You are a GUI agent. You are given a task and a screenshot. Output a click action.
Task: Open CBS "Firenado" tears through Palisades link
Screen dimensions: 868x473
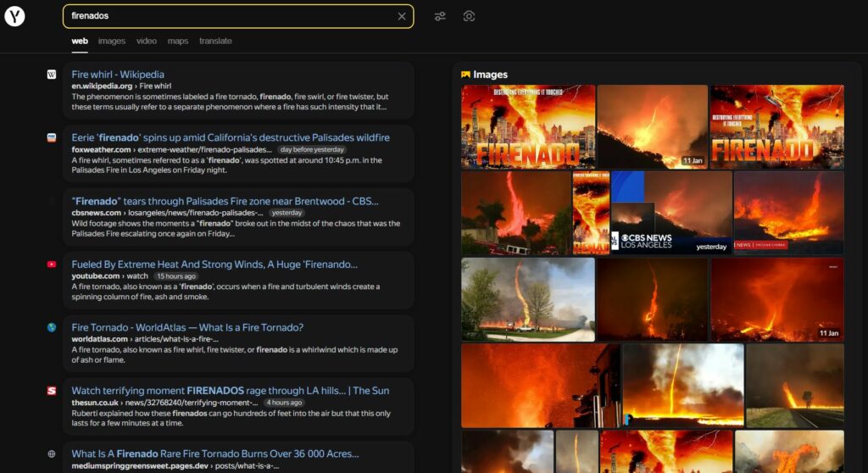pyautogui.click(x=225, y=201)
